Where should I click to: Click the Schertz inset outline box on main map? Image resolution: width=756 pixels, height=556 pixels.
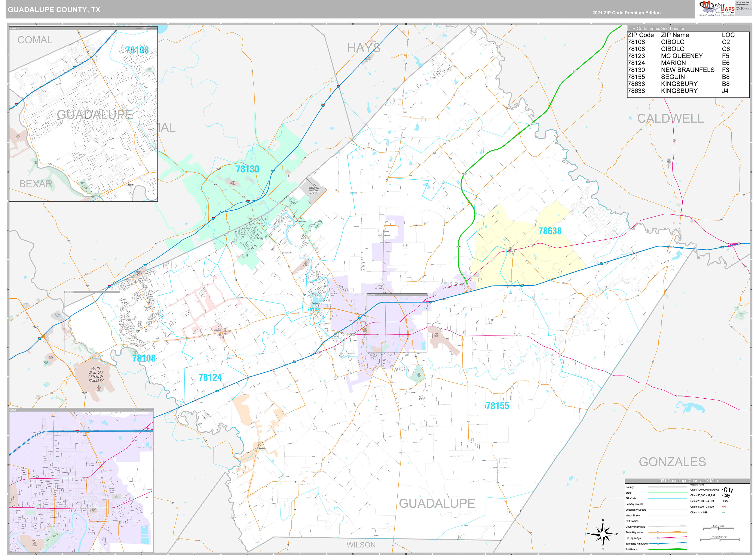point(92,323)
